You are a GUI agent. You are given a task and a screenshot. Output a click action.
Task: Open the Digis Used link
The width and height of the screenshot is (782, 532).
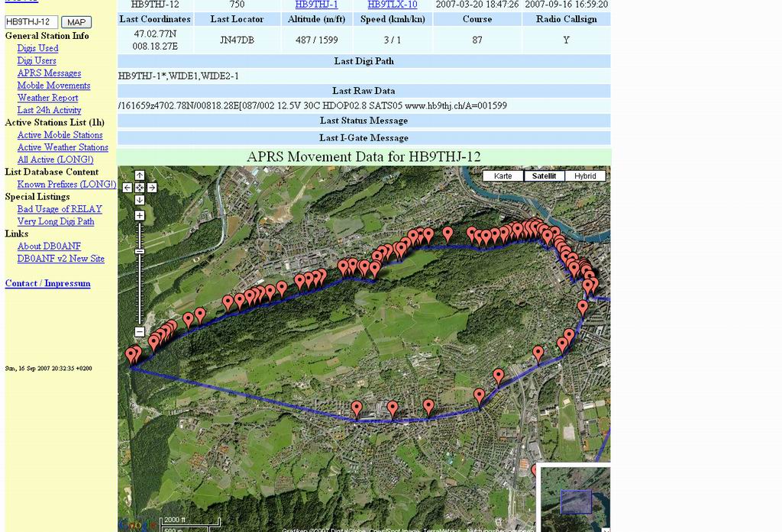[37, 48]
